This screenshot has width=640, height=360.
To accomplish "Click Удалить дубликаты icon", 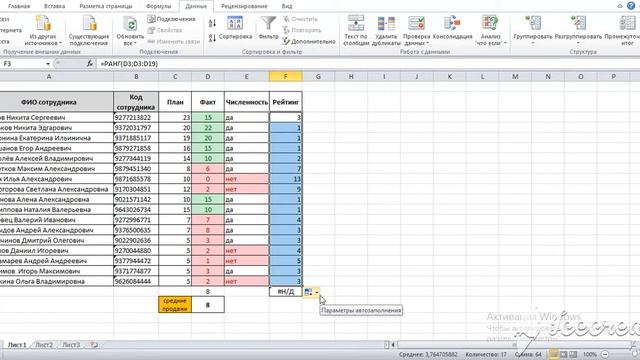I will [386, 24].
